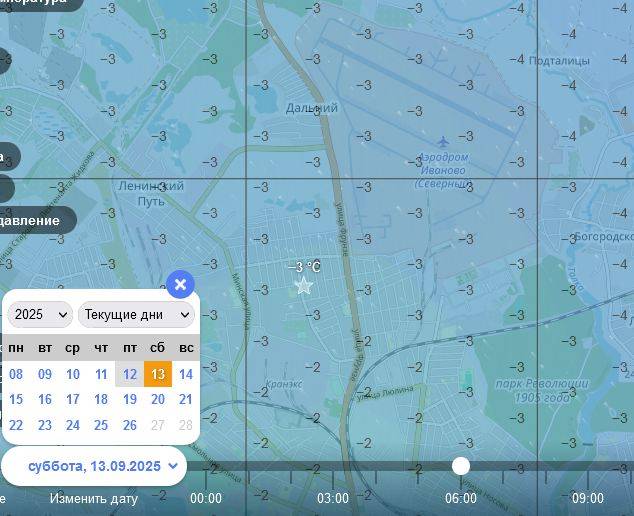Viewport: 634px width, 516px height.
Task: Click the airplane icon at Аэродром Иваново
Action: pos(443,142)
